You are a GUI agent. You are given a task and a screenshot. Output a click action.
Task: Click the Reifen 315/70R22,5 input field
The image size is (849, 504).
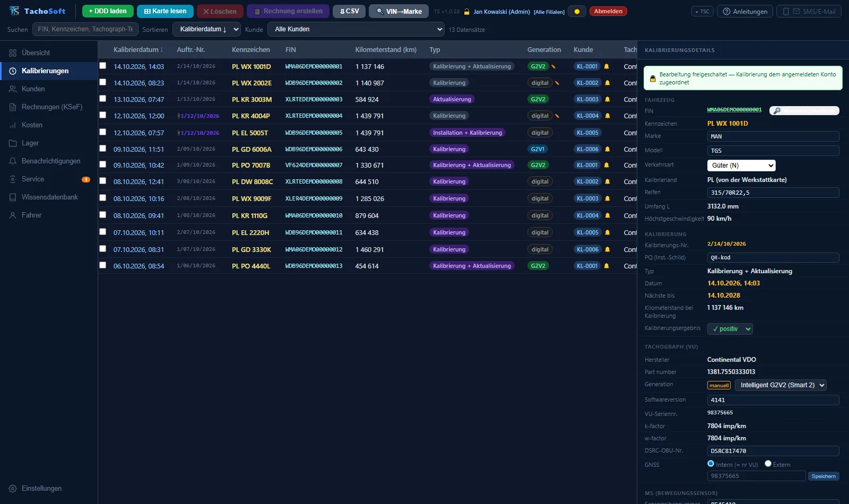pos(773,193)
